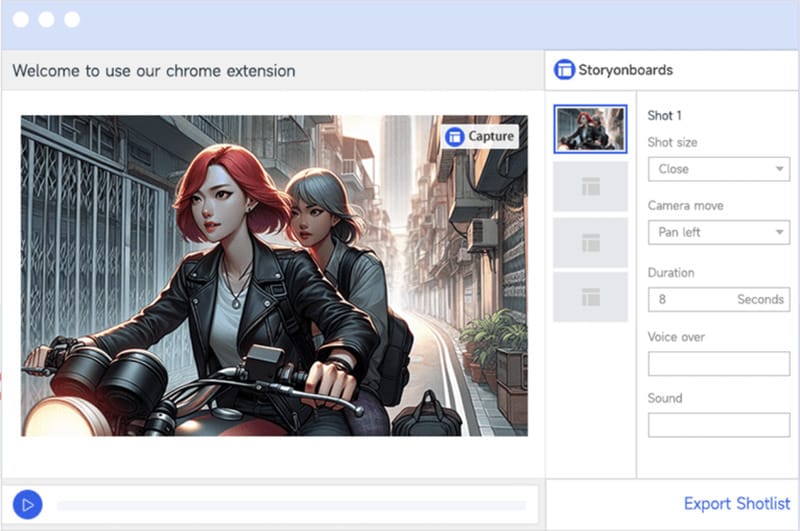The width and height of the screenshot is (800, 531).
Task: Select the fourth empty storyboard slot icon
Action: (x=590, y=297)
